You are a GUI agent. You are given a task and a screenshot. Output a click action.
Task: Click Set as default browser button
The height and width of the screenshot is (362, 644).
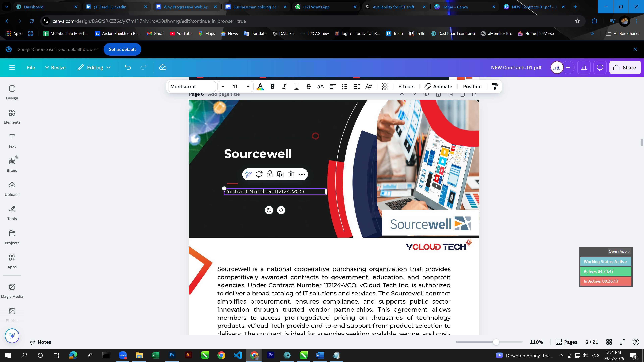coord(122,49)
